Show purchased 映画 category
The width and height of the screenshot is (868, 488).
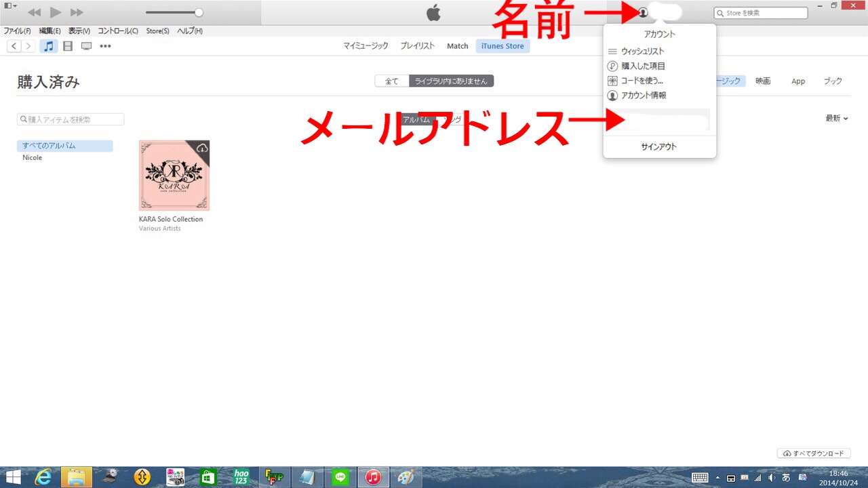pos(763,81)
